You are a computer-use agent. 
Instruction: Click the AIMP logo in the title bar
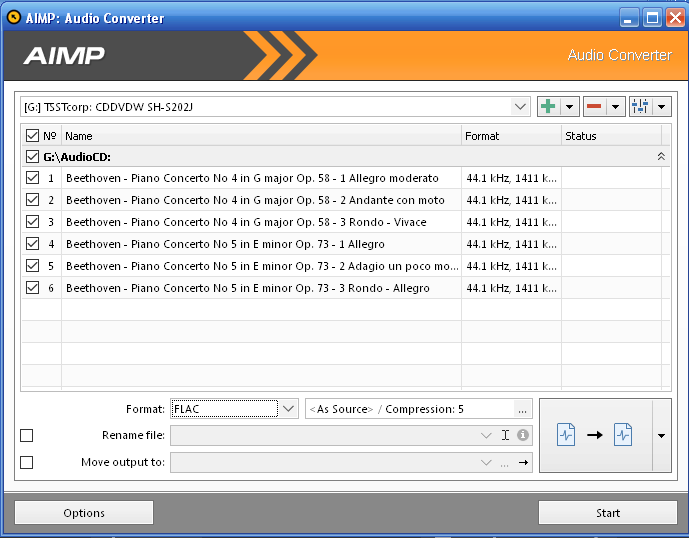tap(14, 18)
